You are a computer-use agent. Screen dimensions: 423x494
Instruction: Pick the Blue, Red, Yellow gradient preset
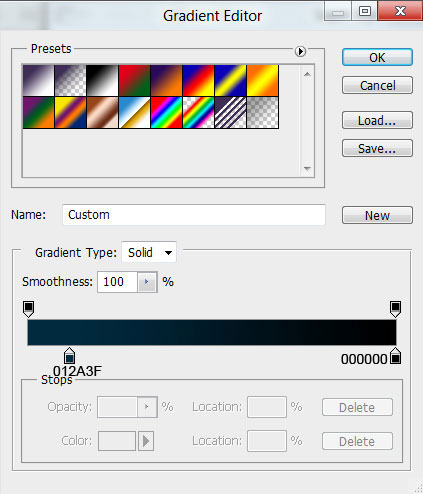198,80
